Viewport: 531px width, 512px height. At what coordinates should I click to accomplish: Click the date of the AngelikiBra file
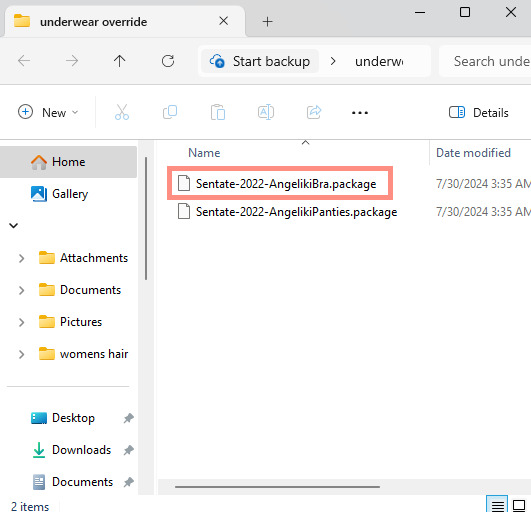coord(483,184)
